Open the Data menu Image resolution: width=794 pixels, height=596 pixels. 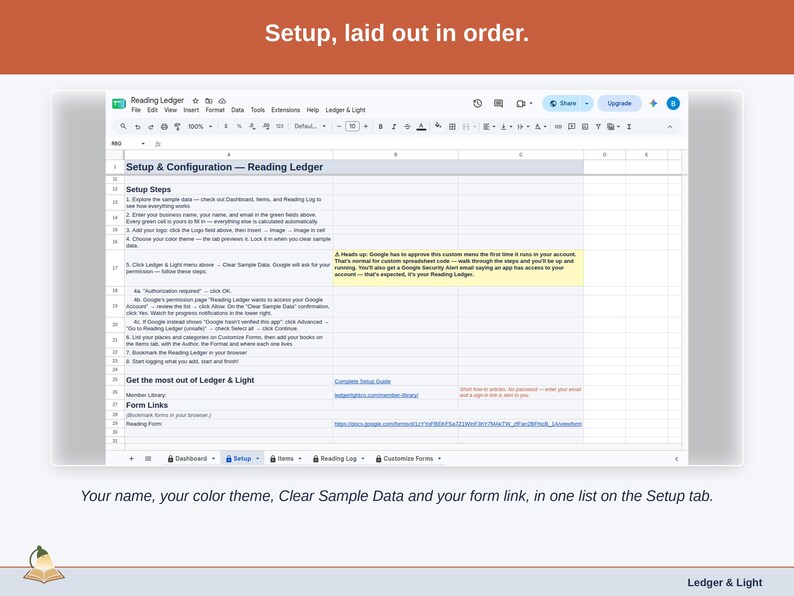(237, 110)
